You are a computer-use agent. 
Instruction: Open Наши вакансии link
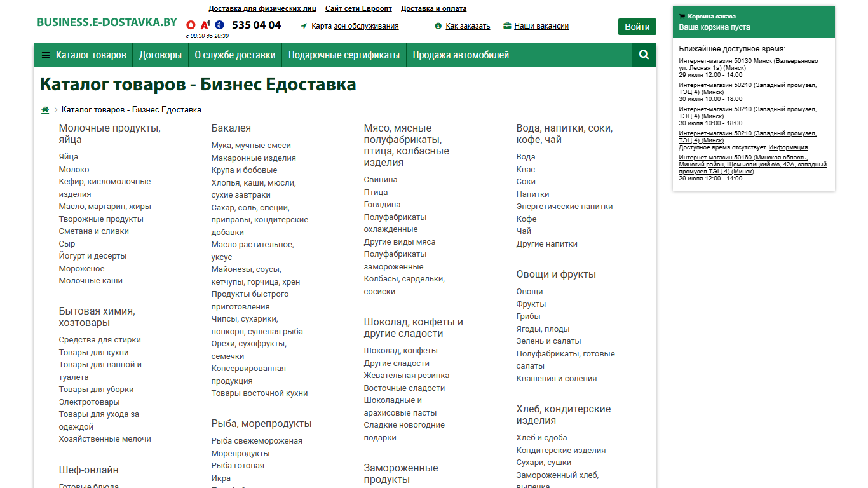[541, 26]
